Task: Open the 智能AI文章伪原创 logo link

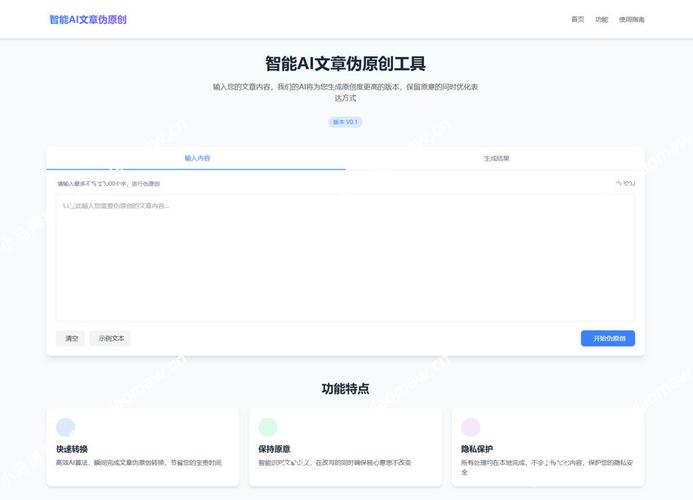Action: click(x=88, y=19)
